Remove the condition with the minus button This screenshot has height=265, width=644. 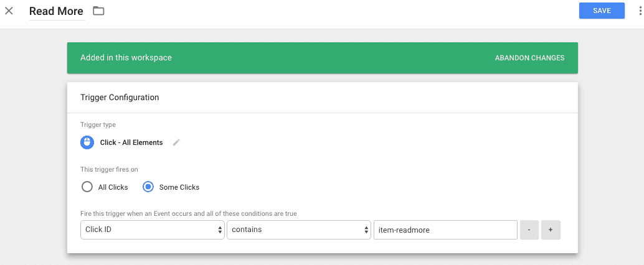click(529, 230)
